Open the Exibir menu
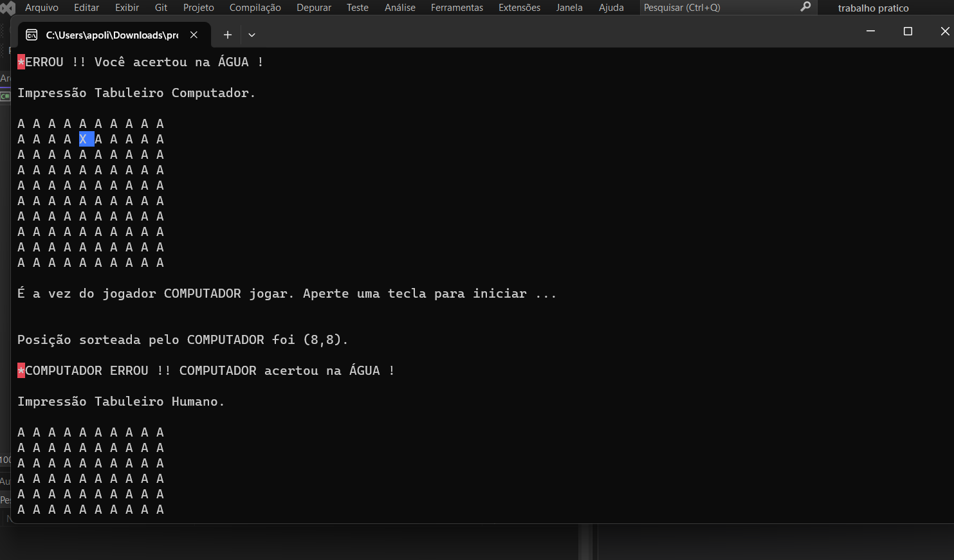954x560 pixels. pyautogui.click(x=127, y=8)
